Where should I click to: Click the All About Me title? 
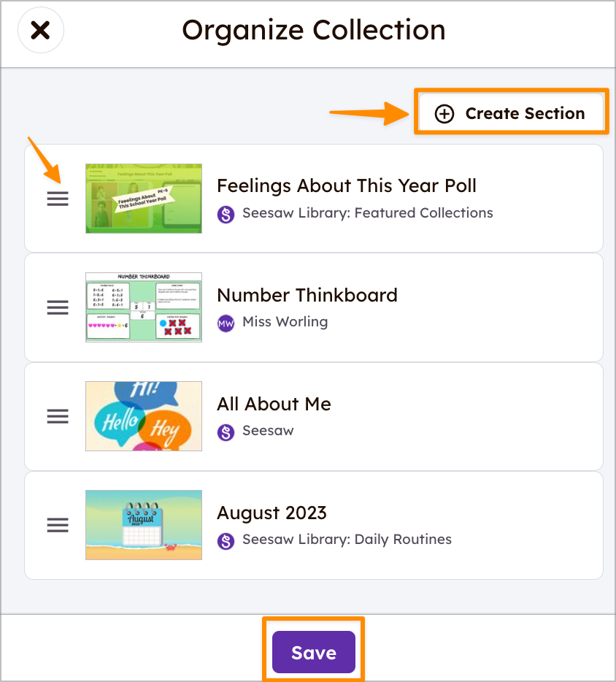tap(274, 404)
